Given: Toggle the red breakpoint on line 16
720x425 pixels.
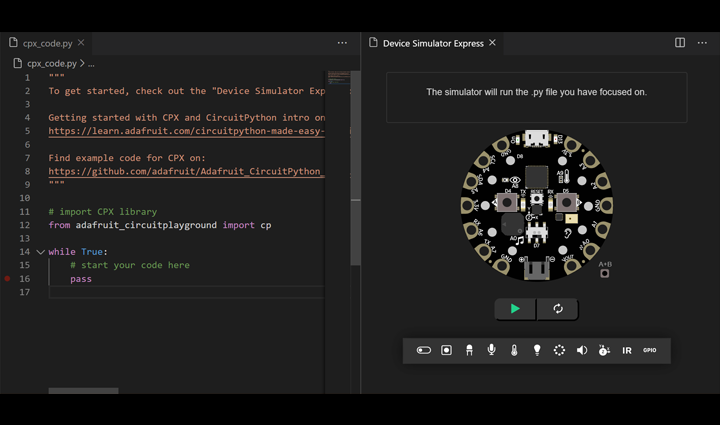Looking at the screenshot, I should click(x=8, y=279).
